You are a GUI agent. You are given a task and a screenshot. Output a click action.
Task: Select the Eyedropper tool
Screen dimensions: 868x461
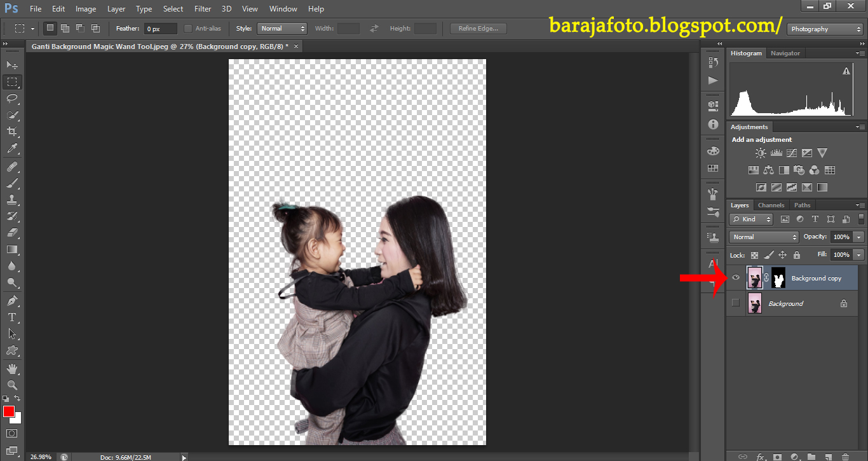coord(12,148)
